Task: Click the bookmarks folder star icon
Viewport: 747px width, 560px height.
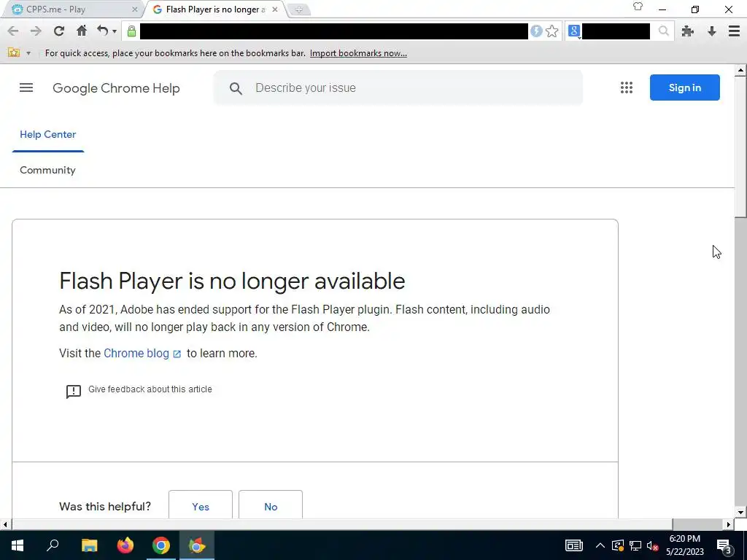Action: pyautogui.click(x=14, y=52)
